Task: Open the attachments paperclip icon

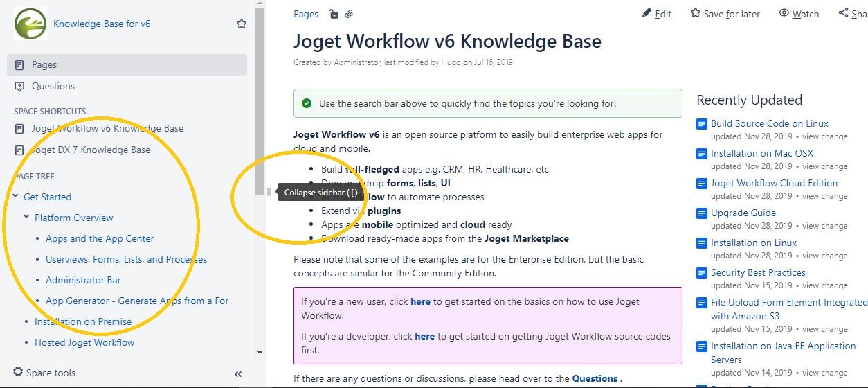Action: [350, 14]
